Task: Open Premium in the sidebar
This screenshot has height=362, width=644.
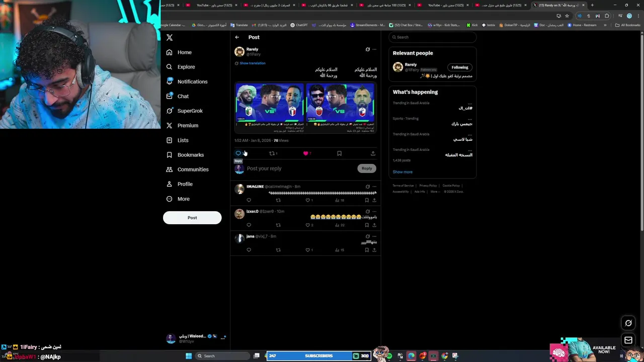Action: pyautogui.click(x=182, y=125)
